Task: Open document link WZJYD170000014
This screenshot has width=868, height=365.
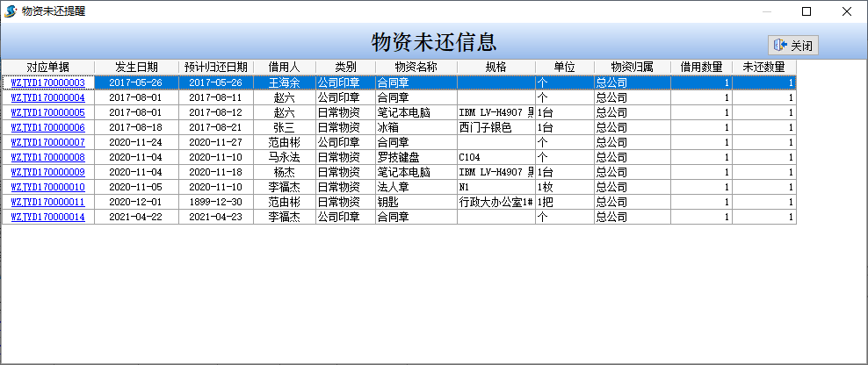Action: click(47, 217)
